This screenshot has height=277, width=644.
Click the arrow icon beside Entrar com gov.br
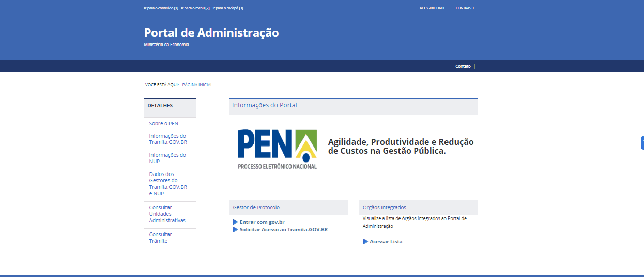(x=235, y=222)
